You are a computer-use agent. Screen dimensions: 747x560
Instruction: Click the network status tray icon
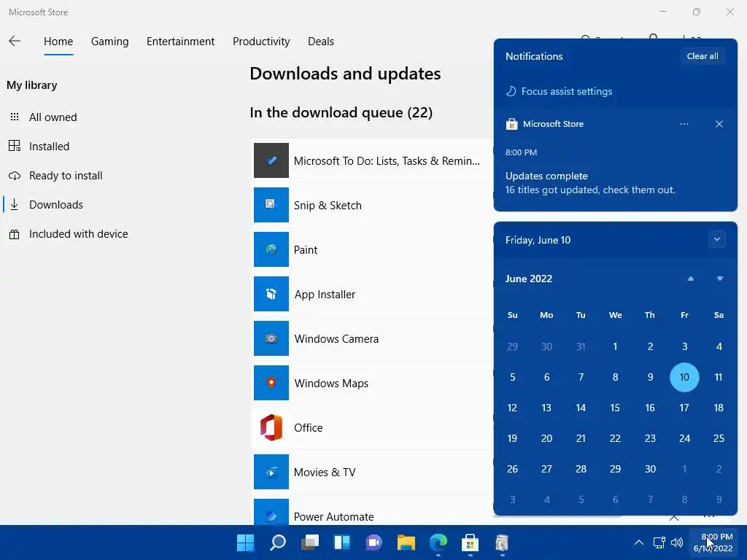(659, 542)
